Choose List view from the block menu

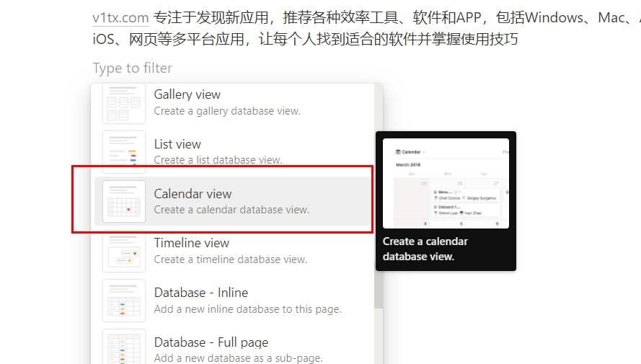(x=232, y=151)
